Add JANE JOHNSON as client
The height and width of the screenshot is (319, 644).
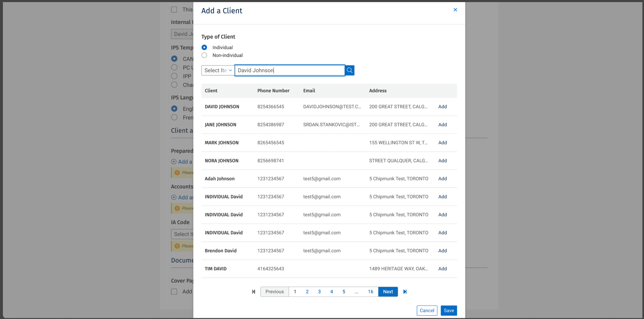[x=442, y=125]
